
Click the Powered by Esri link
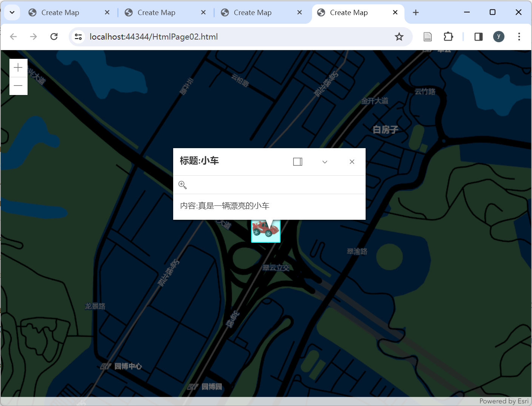(x=504, y=401)
